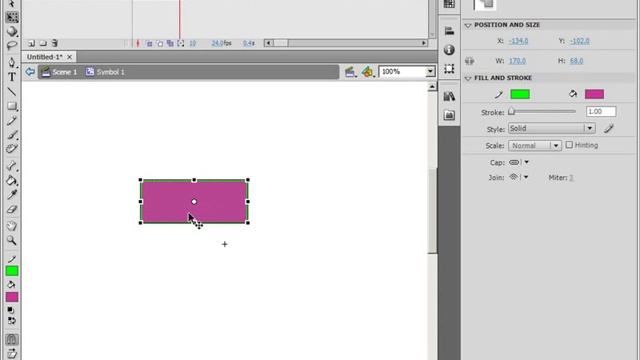640x360 pixels.
Task: Open the Style dropdown showing Solid
Action: point(551,129)
